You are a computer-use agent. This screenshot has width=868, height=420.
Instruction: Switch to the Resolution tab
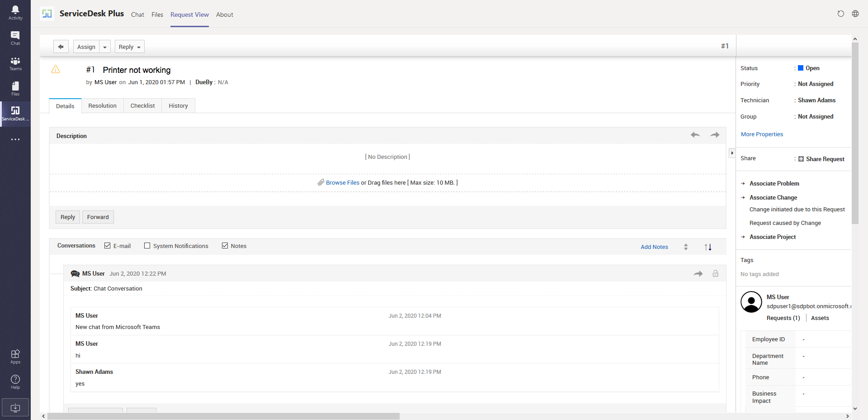[102, 106]
